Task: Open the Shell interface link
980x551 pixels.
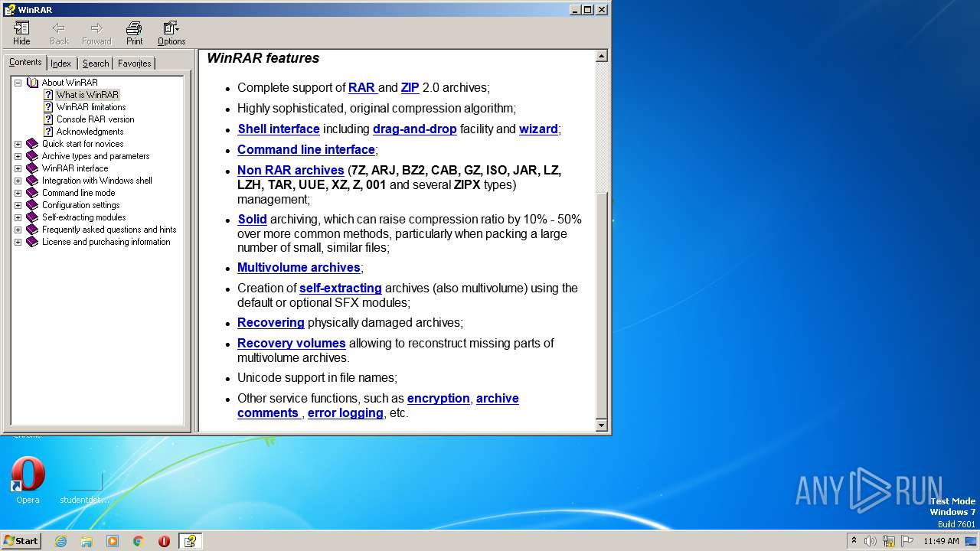Action: 279,129
